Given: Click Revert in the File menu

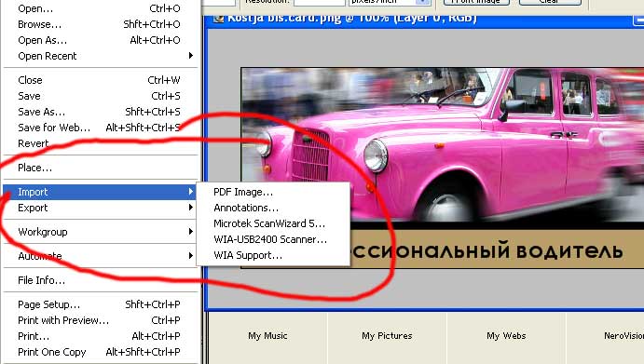Looking at the screenshot, I should 101,143.
